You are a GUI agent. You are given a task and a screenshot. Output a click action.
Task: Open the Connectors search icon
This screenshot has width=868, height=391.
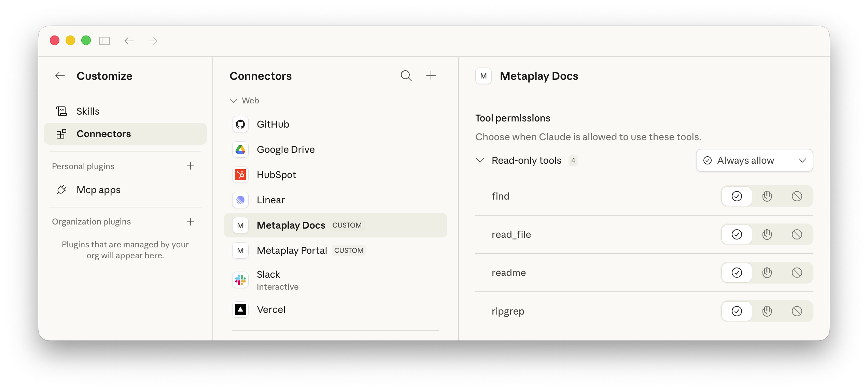(406, 76)
